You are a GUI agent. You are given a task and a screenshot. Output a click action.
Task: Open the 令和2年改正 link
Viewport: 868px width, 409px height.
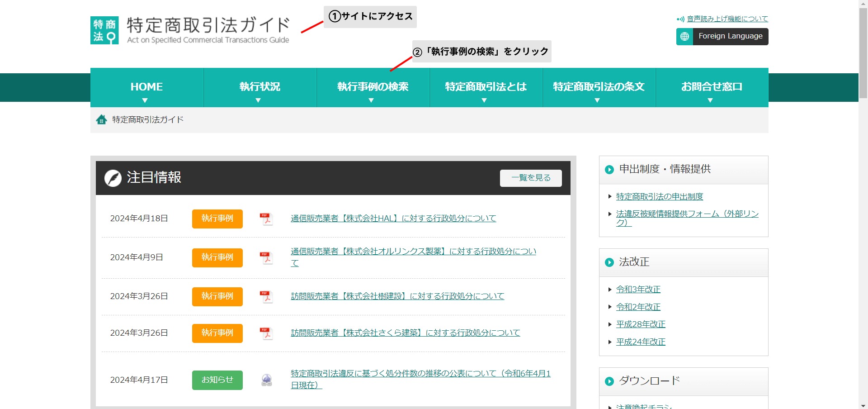(638, 307)
